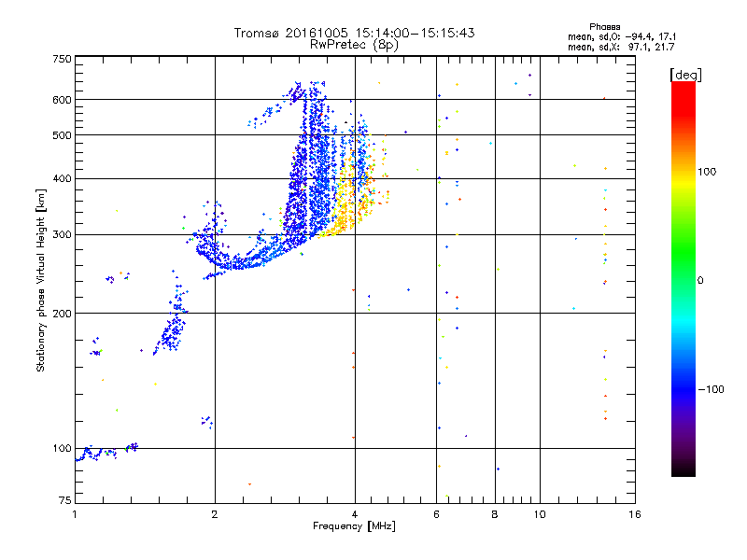This screenshot has height=560, width=747.
Task: Click the y-axis '600' tick label
Action: [62, 100]
